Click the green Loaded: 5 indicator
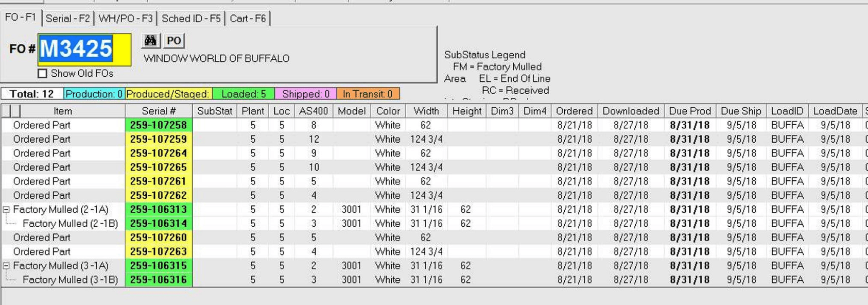 coord(244,94)
